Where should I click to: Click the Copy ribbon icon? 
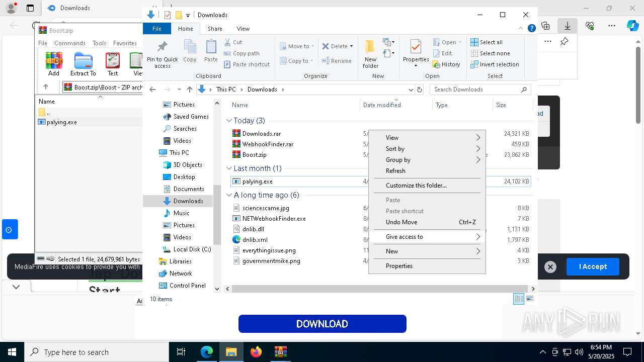(x=190, y=51)
